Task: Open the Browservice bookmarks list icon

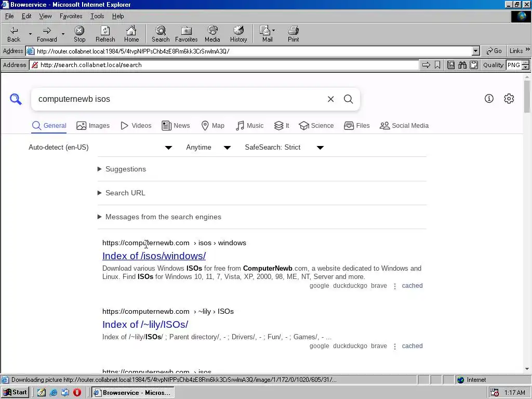Action: click(x=451, y=65)
